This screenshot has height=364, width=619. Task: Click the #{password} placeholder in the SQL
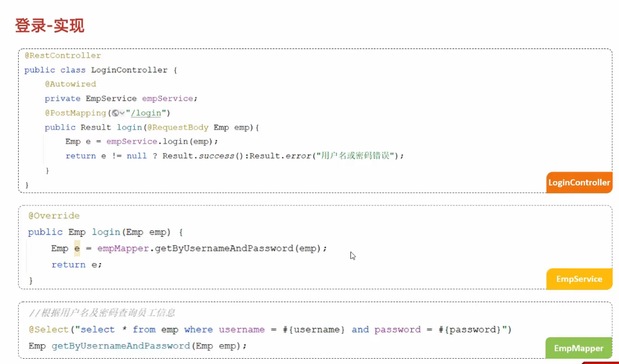click(469, 330)
